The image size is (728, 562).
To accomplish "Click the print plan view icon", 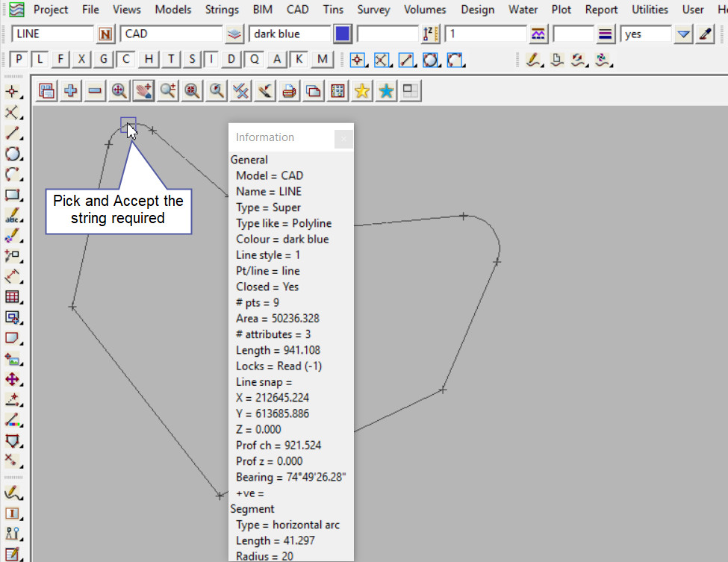I will [x=289, y=91].
